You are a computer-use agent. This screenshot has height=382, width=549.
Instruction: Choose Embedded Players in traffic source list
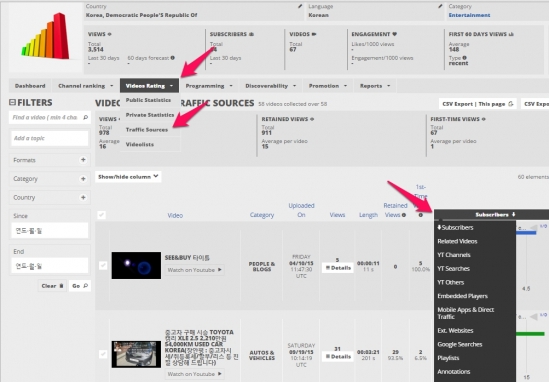coord(463,296)
